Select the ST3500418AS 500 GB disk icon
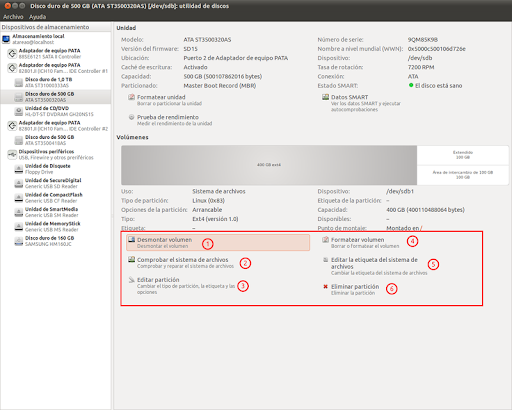This screenshot has height=410, width=512. 19,140
